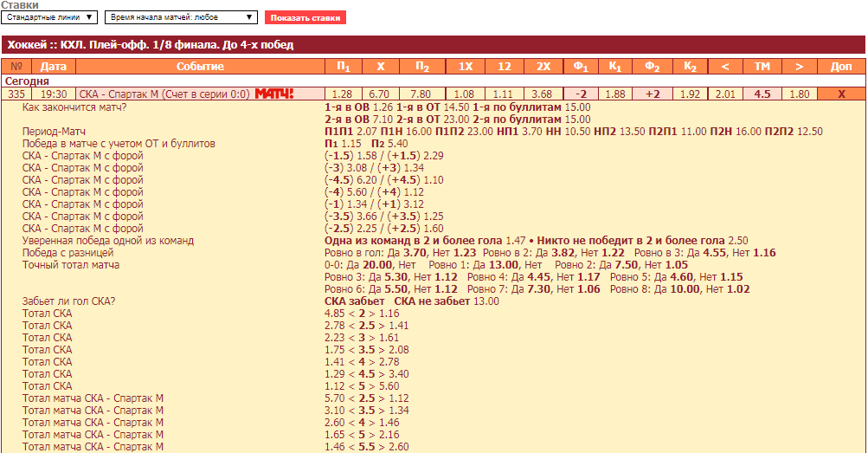This screenshot has width=868, height=453.
Task: Select the П1П1 odds 2.07
Action: click(x=367, y=132)
